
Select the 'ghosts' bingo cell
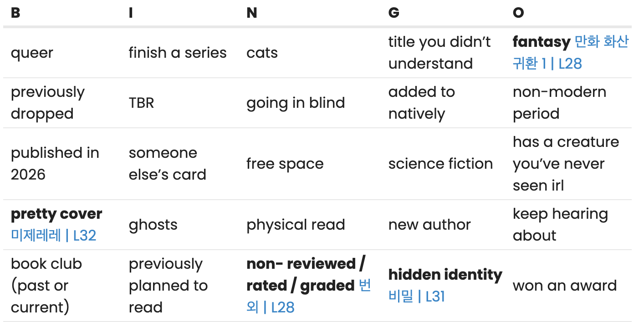(153, 225)
